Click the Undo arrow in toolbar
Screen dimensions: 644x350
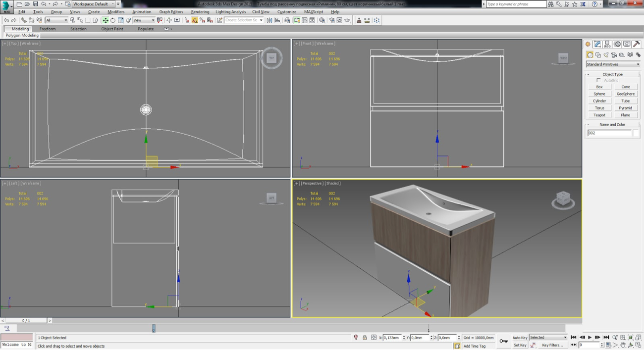pos(6,20)
